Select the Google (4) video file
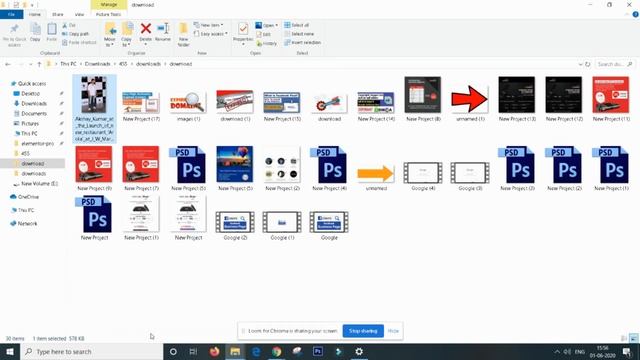Image resolution: width=640 pixels, height=360 pixels. point(423,172)
